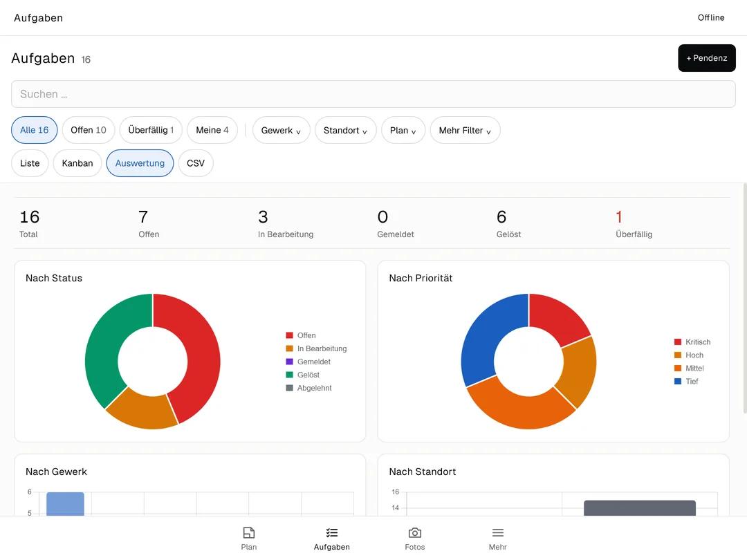
Task: Click the purple Gemeldet legend swatch
Action: 289,362
